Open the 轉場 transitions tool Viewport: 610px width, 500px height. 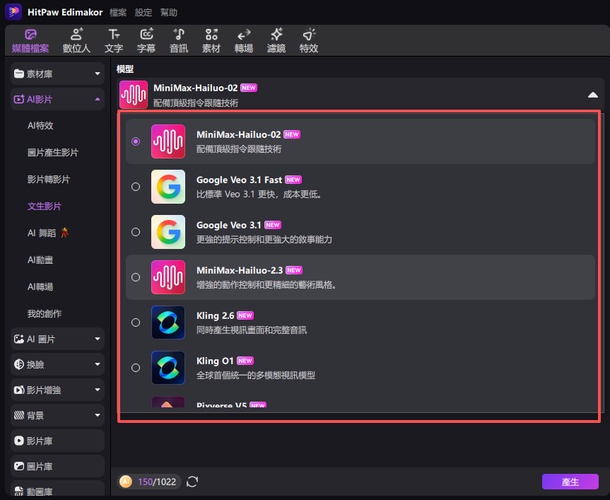pos(243,40)
